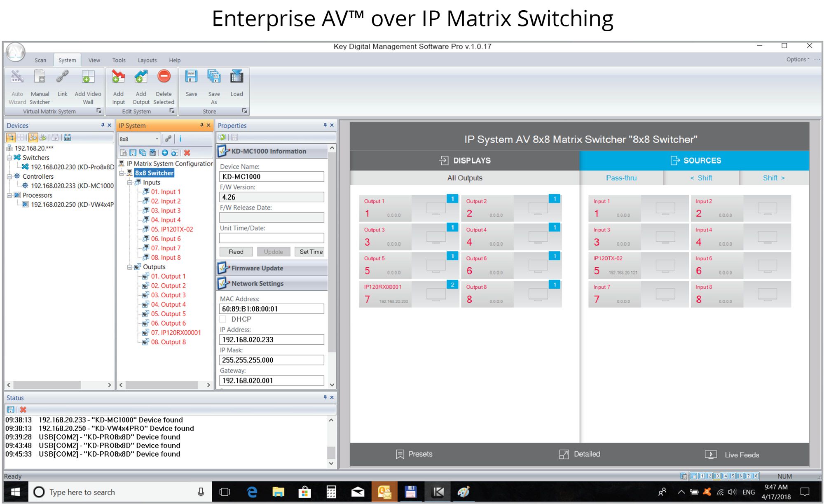Switch to the DISPLAYS tab
The height and width of the screenshot is (504, 824).
click(x=465, y=161)
